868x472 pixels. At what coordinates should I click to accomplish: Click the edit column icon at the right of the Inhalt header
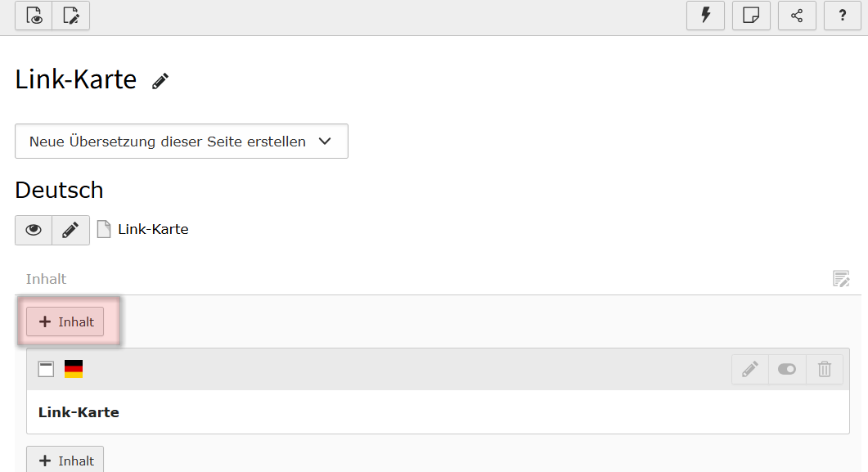click(x=841, y=279)
